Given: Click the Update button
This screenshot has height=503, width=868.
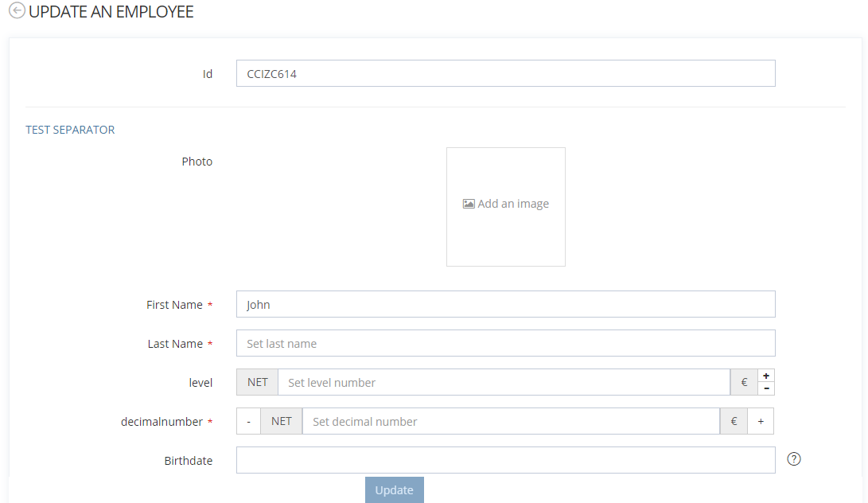Looking at the screenshot, I should [395, 489].
